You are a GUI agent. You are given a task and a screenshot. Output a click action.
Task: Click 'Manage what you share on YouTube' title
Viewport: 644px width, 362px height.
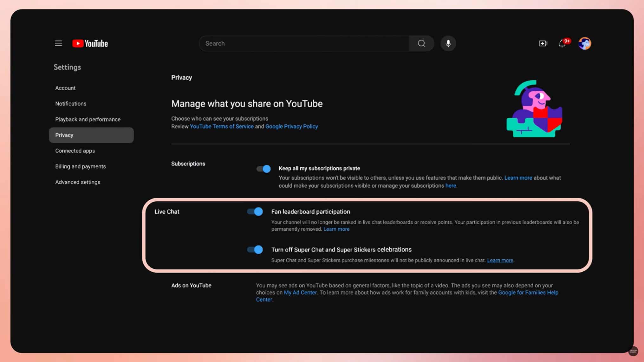pyautogui.click(x=247, y=104)
